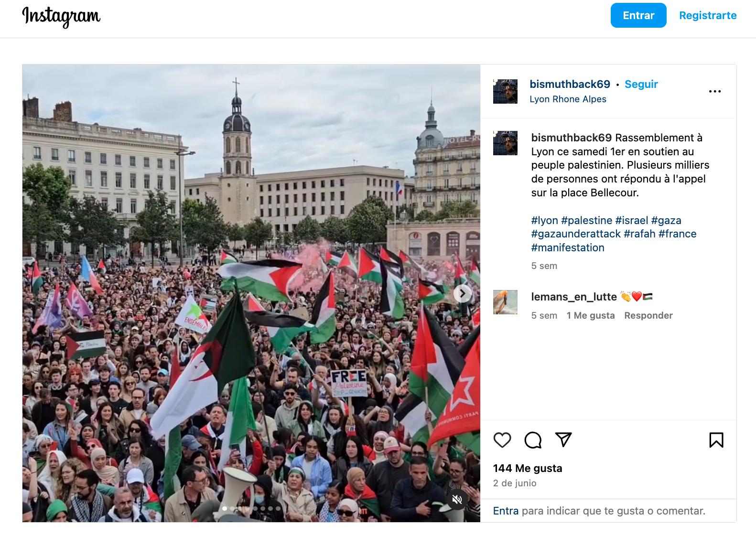Image resolution: width=756 pixels, height=536 pixels.
Task: View likes on the comment (1 Me gusta)
Action: click(x=591, y=315)
